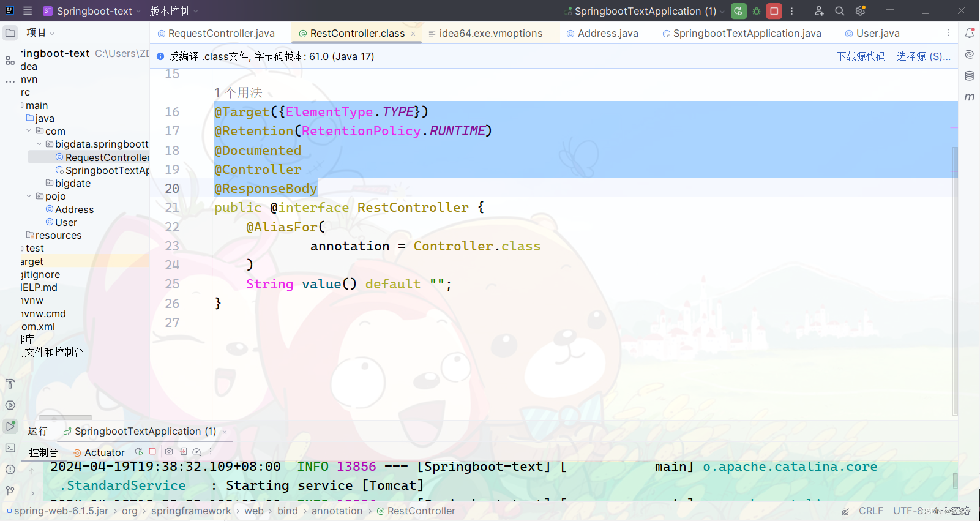Viewport: 980px width, 521px height.
Task: Click the console vertical scrollbar
Action: coord(955,481)
